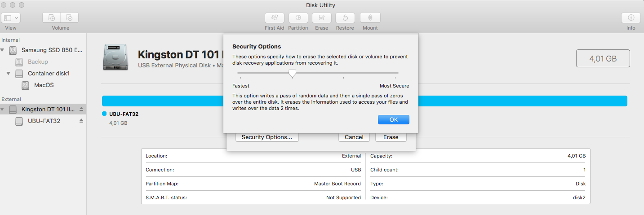Screen dimensions: 644x215
Task: Open the View dropdown in toolbar
Action: (x=11, y=18)
